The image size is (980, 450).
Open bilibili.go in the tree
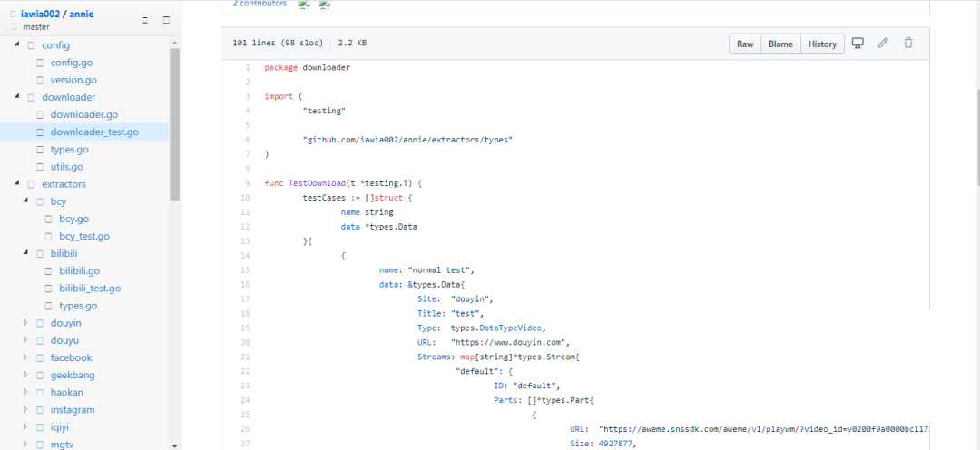click(x=79, y=271)
